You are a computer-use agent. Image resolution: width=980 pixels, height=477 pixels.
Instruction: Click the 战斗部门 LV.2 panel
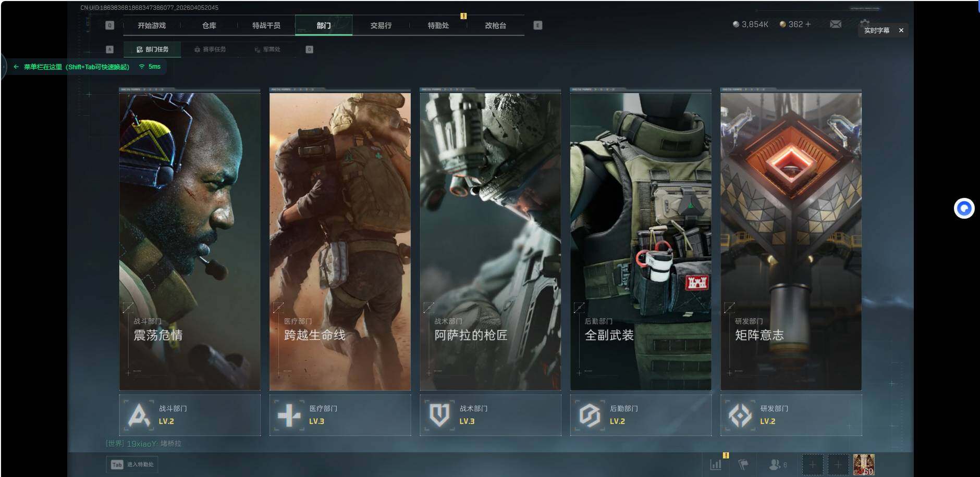pyautogui.click(x=190, y=415)
